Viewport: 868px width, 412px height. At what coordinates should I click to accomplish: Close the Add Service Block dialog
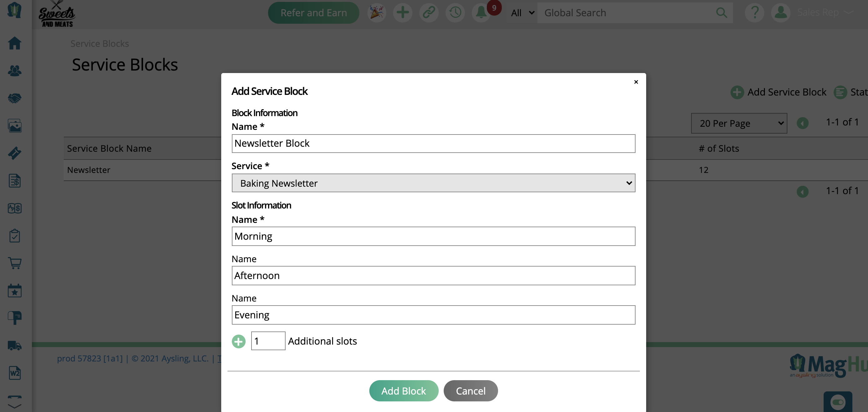point(636,82)
